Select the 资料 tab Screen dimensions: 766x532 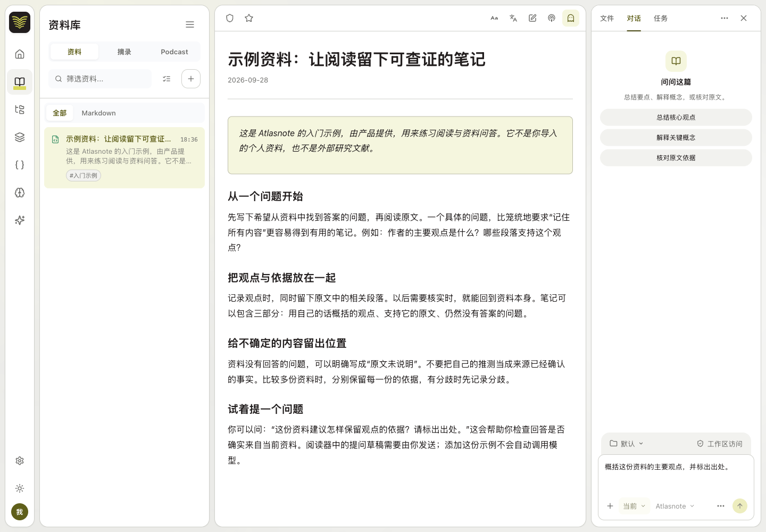[x=74, y=52]
